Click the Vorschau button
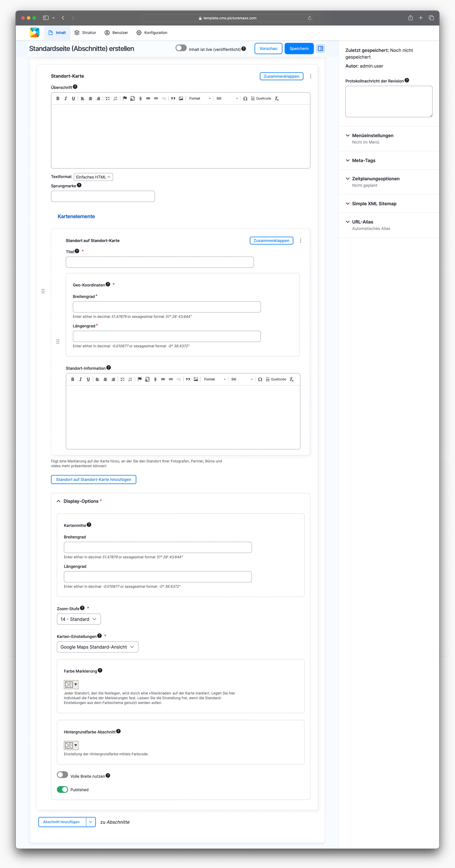The height and width of the screenshot is (868, 455). [268, 49]
